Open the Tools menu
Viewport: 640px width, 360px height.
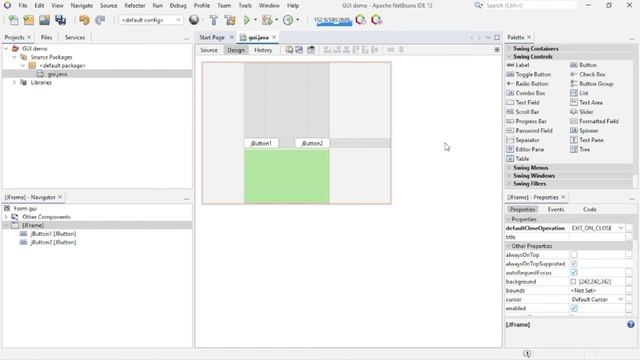245,6
